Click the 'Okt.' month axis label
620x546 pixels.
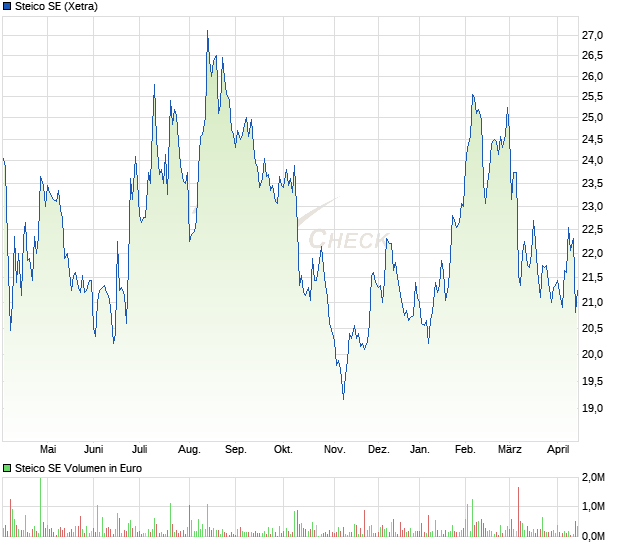284,449
